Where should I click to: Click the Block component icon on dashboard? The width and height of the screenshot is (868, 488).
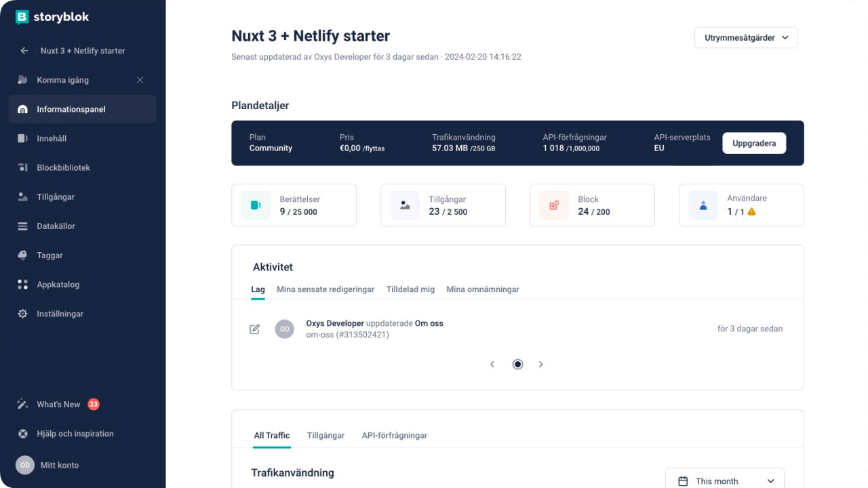[553, 205]
